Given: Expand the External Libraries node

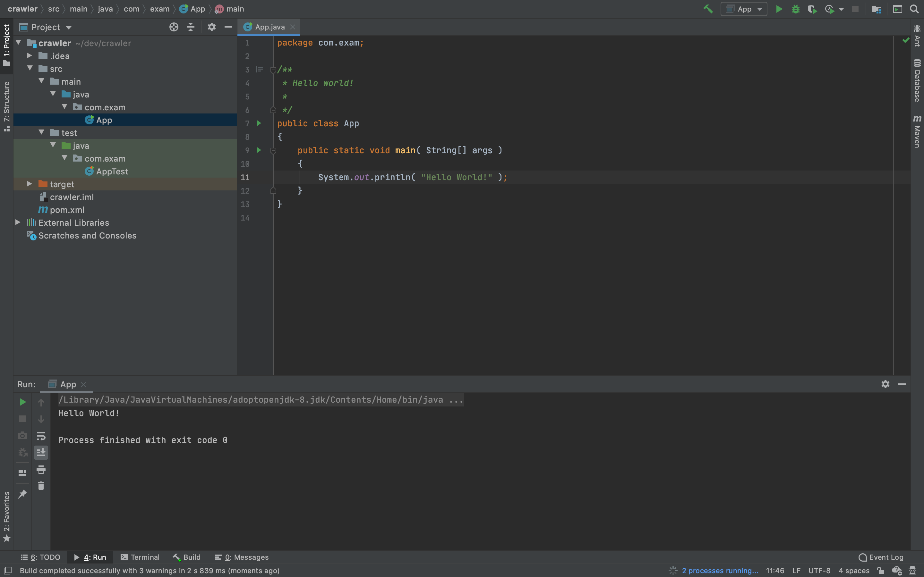Looking at the screenshot, I should tap(18, 222).
